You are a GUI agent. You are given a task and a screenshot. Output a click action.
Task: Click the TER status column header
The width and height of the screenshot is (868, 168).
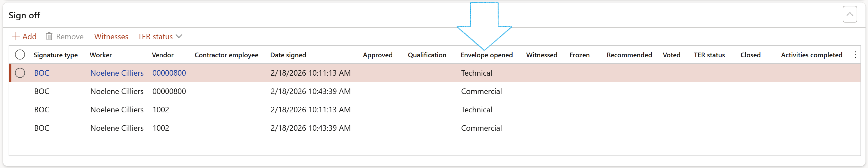coord(709,55)
